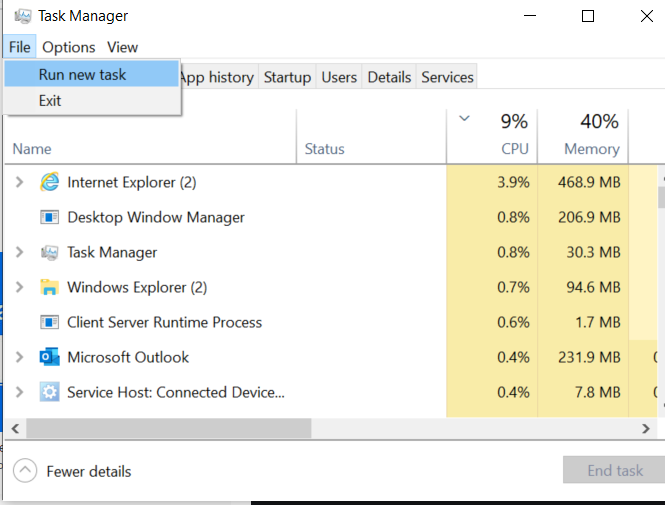Image resolution: width=665 pixels, height=505 pixels.
Task: Click the Service Host gear icon
Action: click(x=50, y=392)
